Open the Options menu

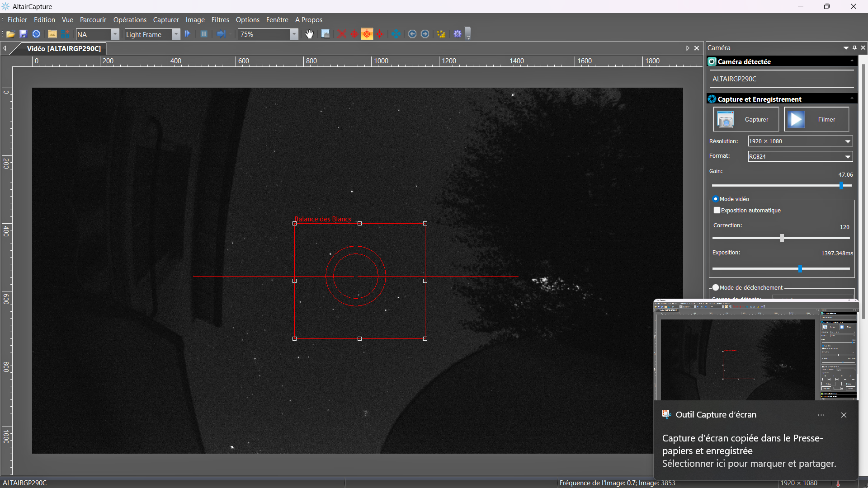tap(248, 20)
